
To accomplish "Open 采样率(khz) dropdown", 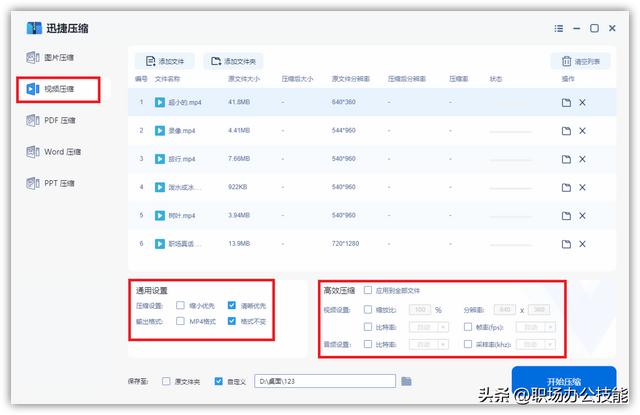I will 536,344.
